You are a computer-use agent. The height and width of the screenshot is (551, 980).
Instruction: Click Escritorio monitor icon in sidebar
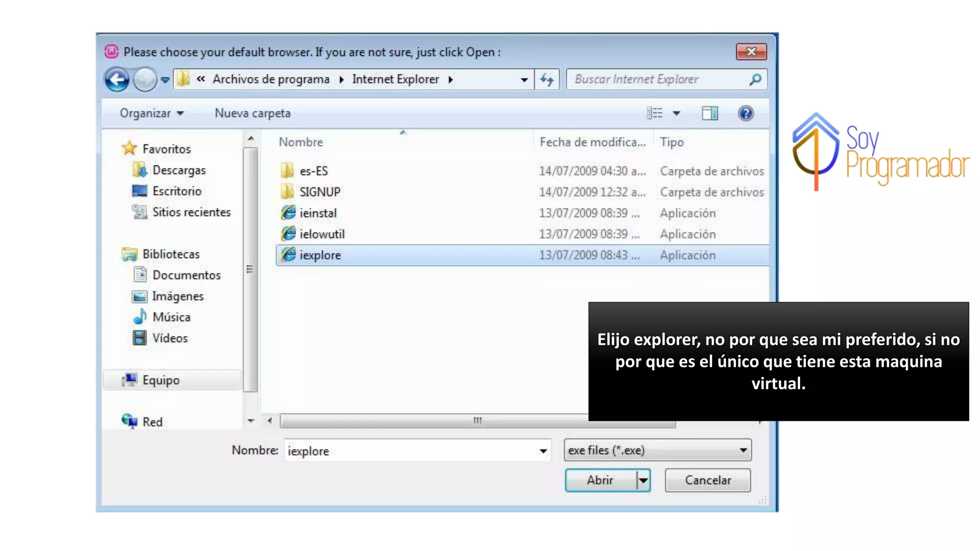(139, 191)
